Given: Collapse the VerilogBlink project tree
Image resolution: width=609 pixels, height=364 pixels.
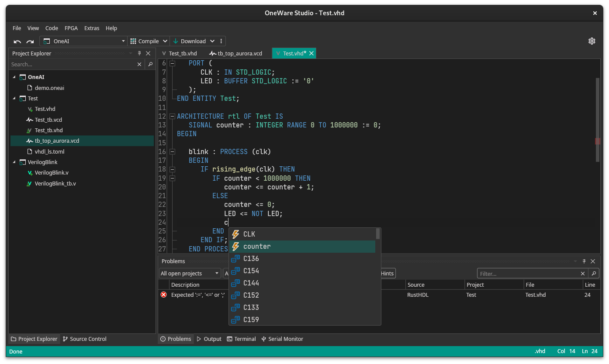Looking at the screenshot, I should tap(14, 162).
